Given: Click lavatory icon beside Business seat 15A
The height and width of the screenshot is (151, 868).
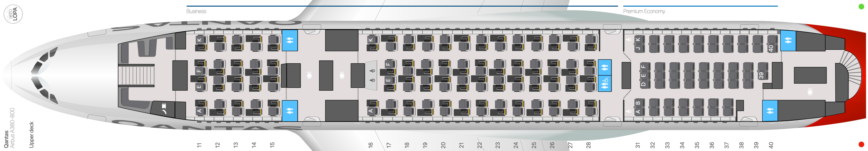Looking at the screenshot, I should tap(290, 110).
